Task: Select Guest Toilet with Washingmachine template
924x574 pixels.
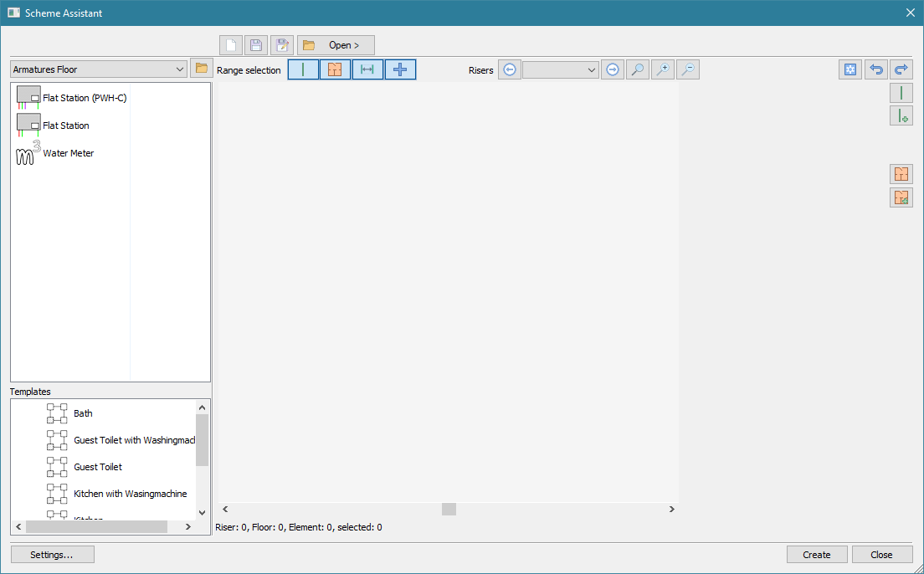Action: (x=121, y=440)
